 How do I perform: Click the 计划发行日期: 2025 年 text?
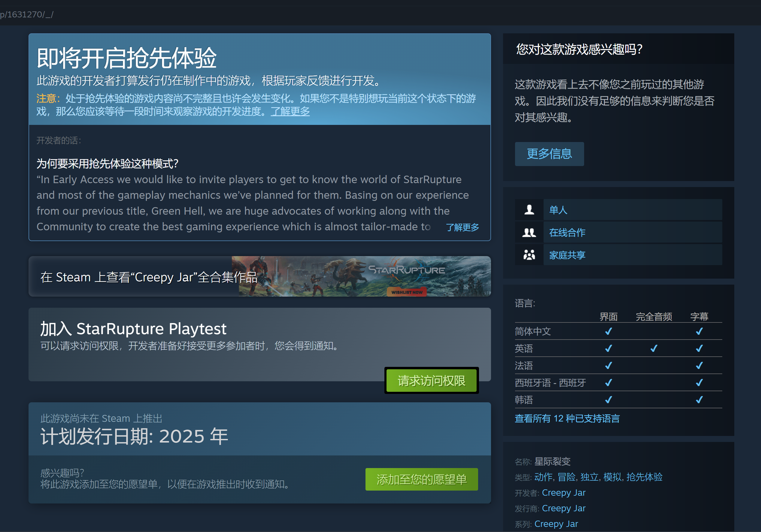(134, 436)
